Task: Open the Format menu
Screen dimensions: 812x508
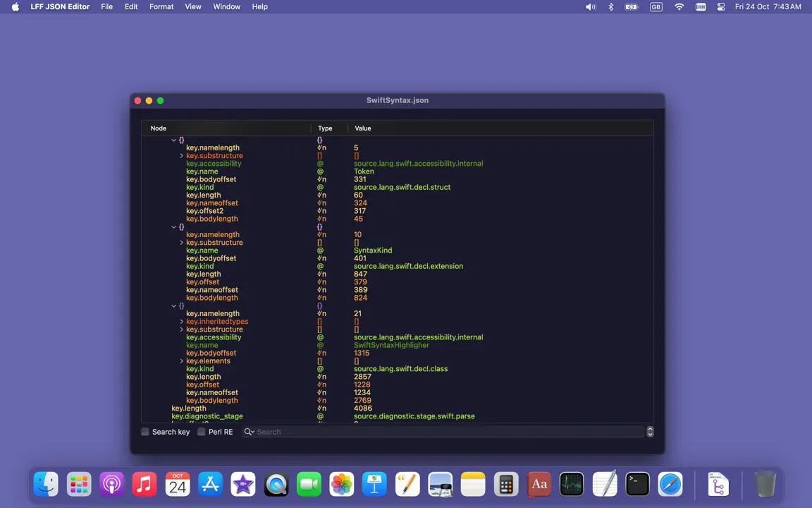Action: tap(161, 7)
